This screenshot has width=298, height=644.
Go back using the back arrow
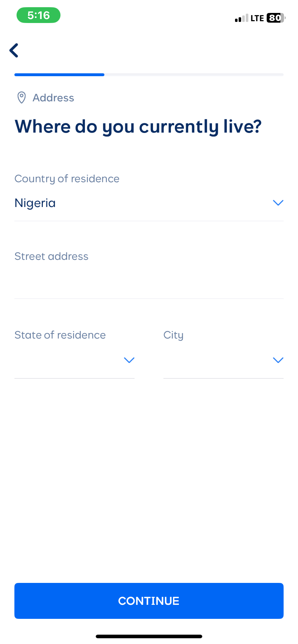pyautogui.click(x=14, y=50)
